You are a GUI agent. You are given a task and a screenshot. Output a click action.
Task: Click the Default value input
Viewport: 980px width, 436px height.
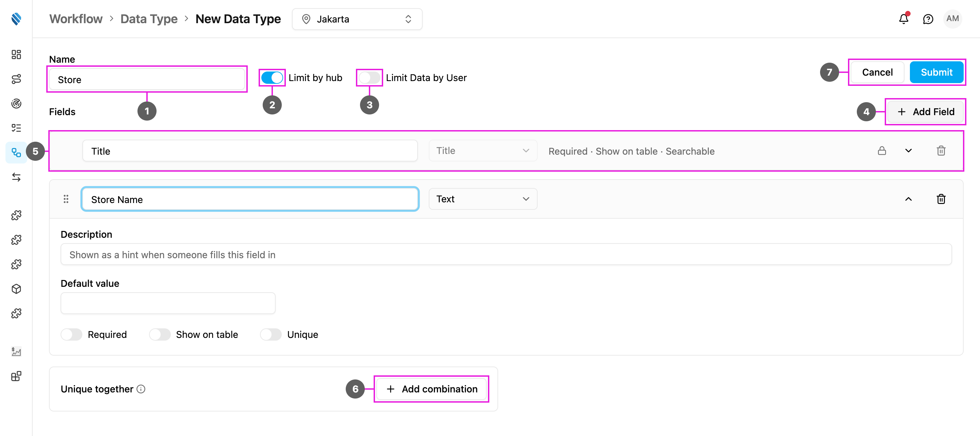[x=168, y=303]
